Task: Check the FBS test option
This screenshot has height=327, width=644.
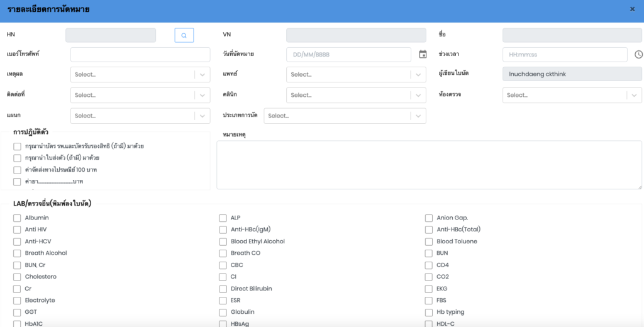Action: pyautogui.click(x=429, y=301)
